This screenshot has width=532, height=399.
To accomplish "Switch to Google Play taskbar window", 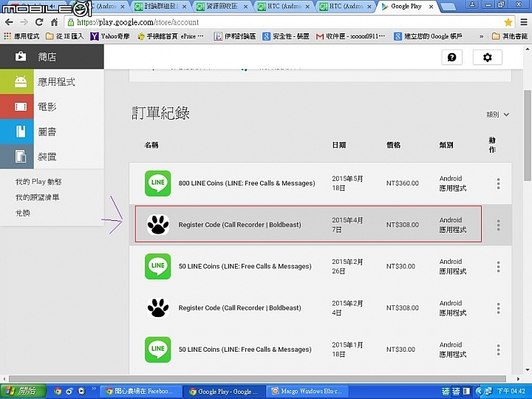I will pyautogui.click(x=223, y=391).
